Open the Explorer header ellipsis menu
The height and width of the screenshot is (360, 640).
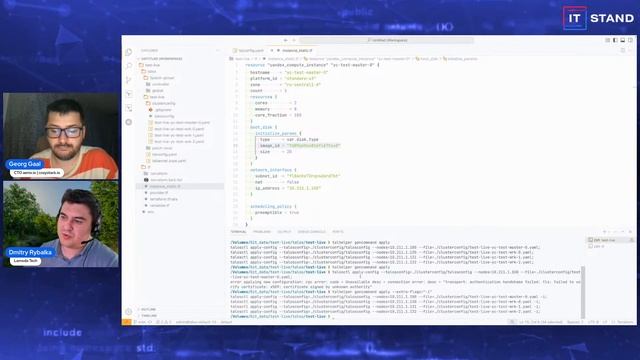point(218,51)
